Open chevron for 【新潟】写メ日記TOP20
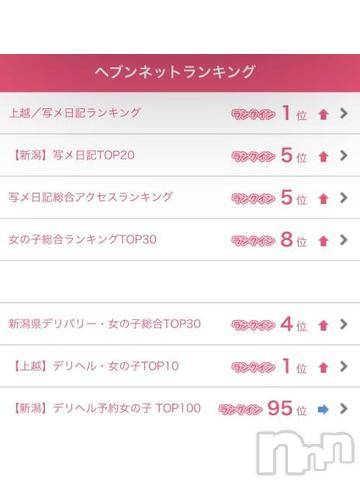The height and width of the screenshot is (480, 360). tap(344, 155)
